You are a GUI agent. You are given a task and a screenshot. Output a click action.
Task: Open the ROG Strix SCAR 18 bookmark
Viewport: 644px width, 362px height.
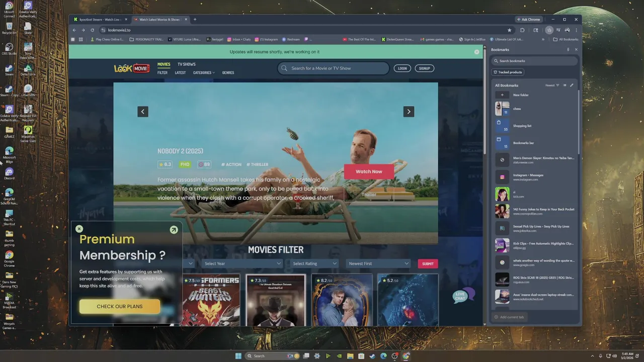point(534,280)
